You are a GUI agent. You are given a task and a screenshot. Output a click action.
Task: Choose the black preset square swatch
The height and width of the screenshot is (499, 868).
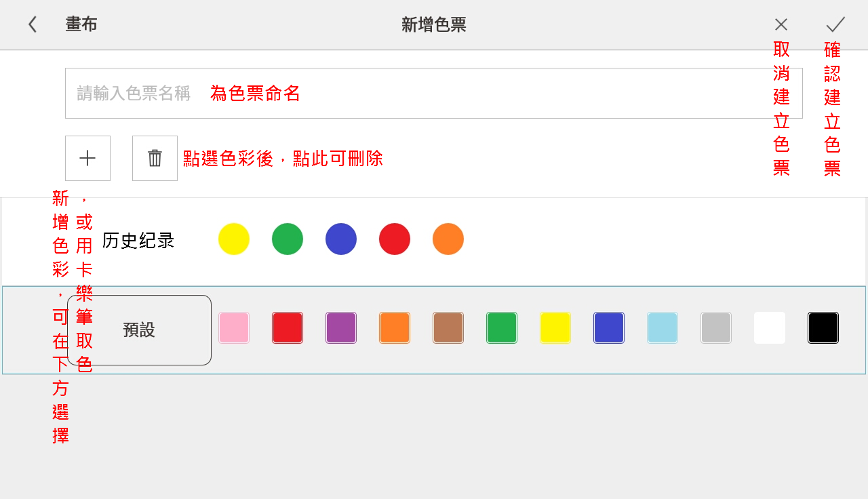click(x=823, y=327)
